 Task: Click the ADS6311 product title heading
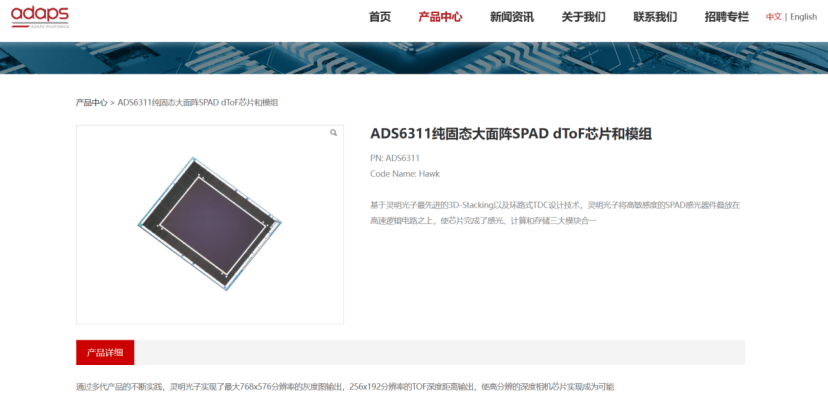pos(511,134)
